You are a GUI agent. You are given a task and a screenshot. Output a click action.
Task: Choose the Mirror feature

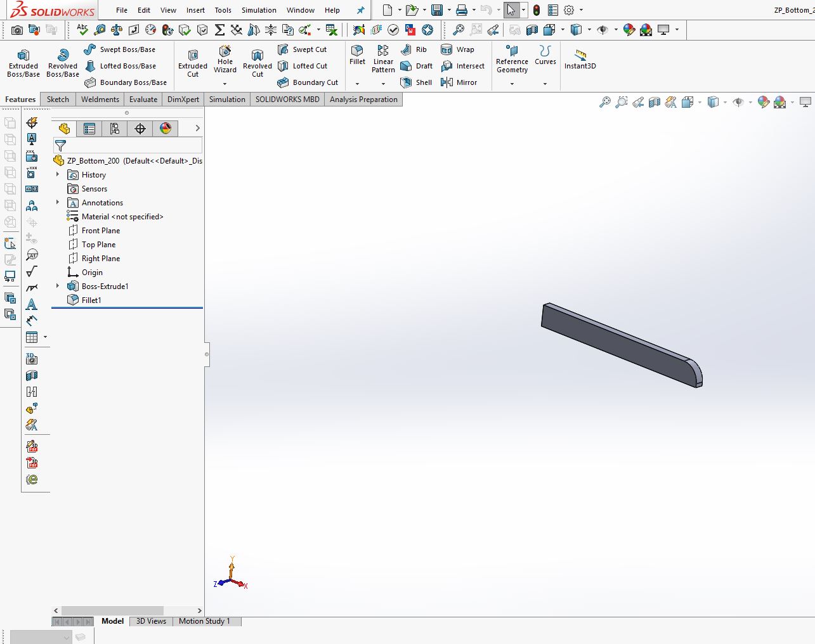click(459, 82)
